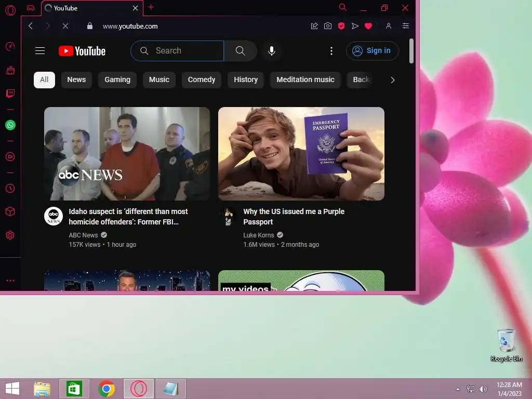
Task: Click the www.youtube.com address bar
Action: (x=130, y=26)
